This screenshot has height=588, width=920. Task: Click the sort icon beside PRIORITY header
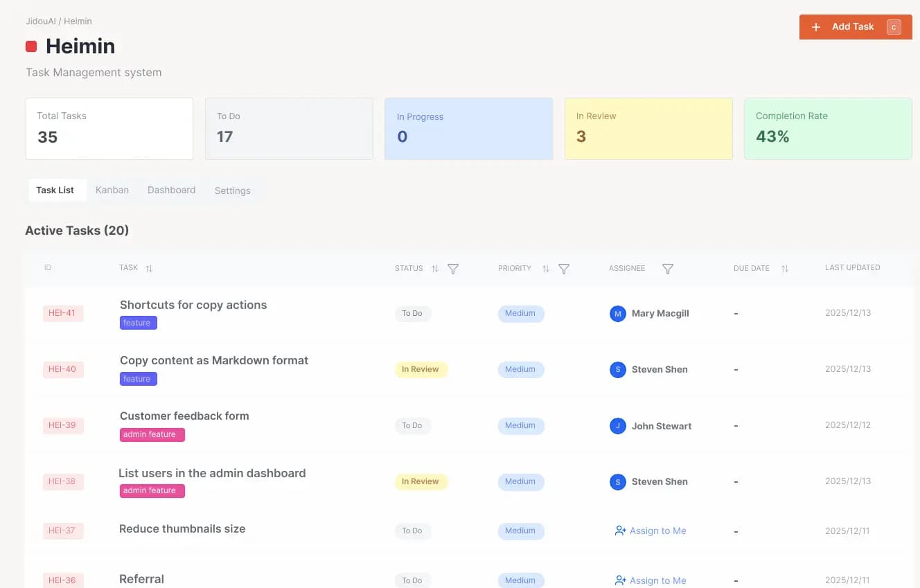(x=545, y=269)
